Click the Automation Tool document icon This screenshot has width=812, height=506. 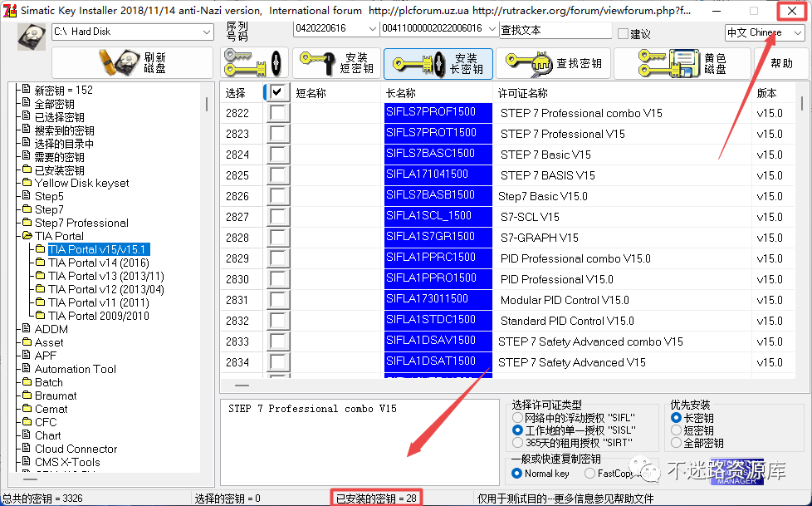(x=27, y=369)
